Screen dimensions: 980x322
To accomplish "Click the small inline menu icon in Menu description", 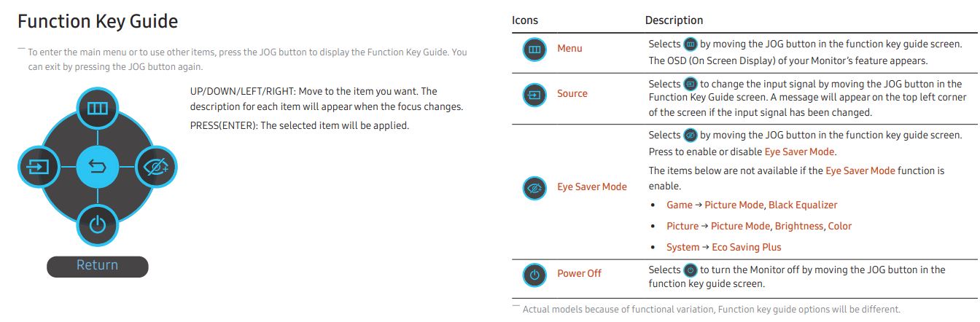I will [691, 44].
